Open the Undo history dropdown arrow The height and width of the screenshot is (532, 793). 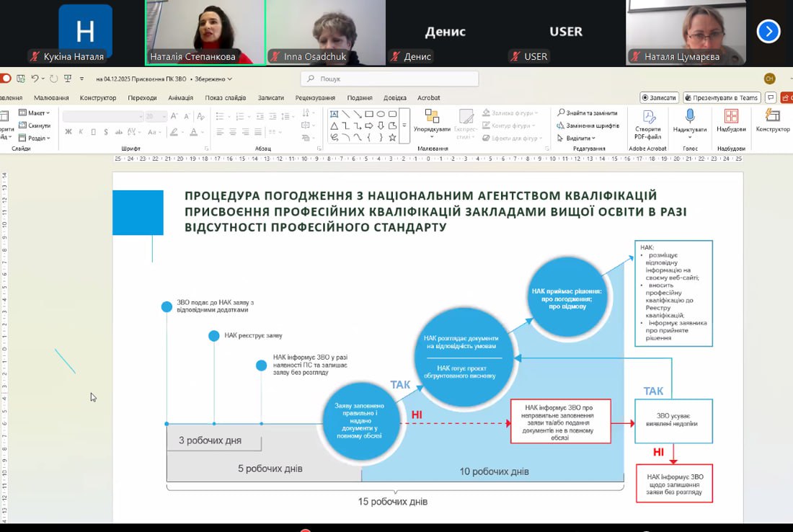[43, 79]
